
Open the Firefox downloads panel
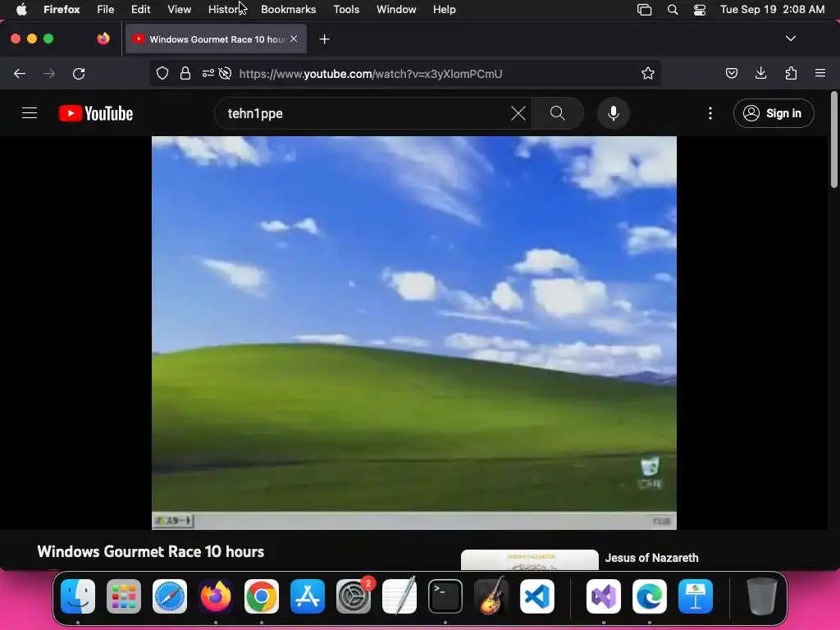pos(760,73)
